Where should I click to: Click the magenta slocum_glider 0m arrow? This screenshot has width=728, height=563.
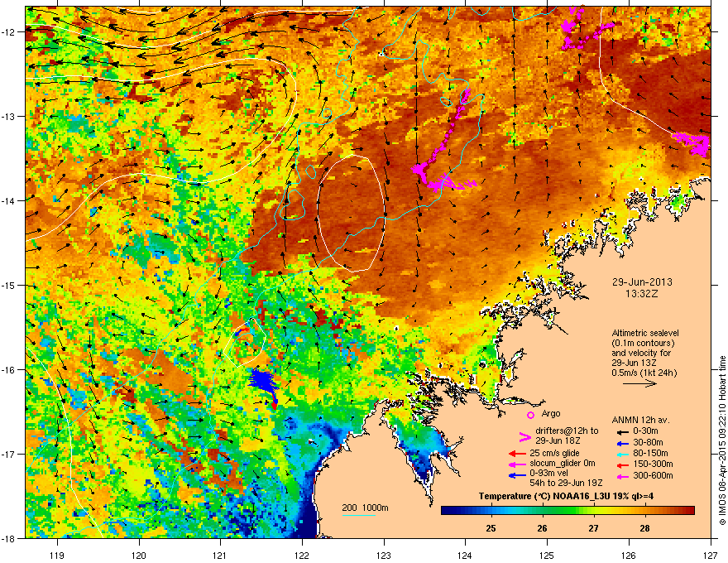(x=517, y=464)
